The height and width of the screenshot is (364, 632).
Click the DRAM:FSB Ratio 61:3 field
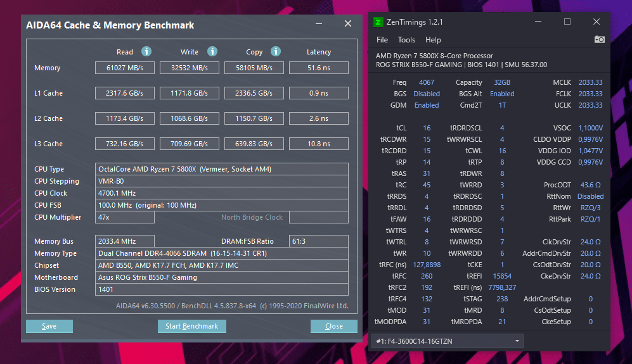coord(319,241)
